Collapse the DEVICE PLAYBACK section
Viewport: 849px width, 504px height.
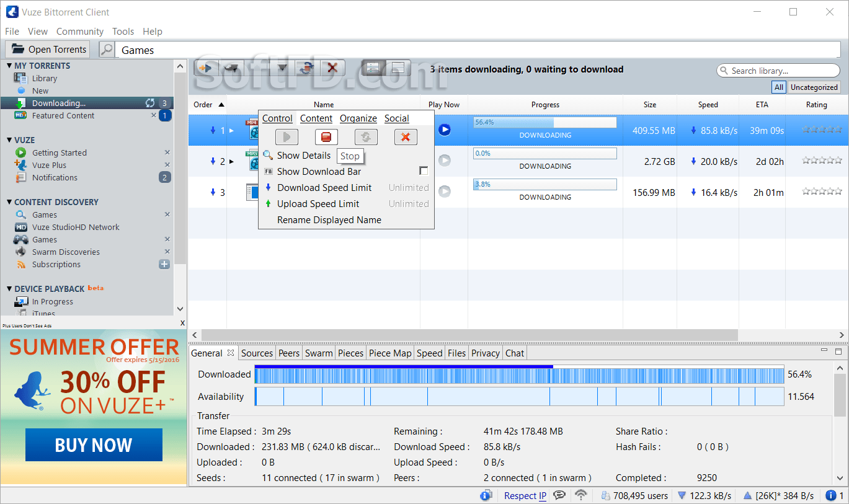point(9,289)
